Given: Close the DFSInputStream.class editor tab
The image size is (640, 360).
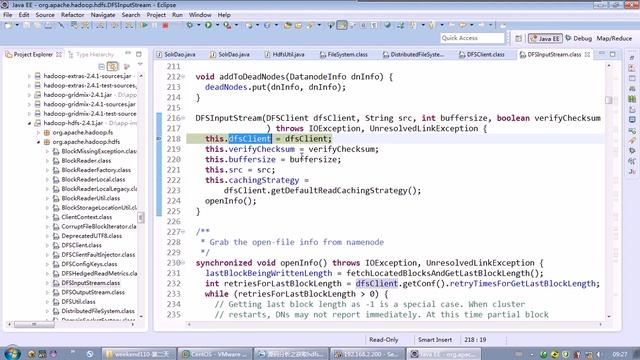Looking at the screenshot, I should click(587, 54).
